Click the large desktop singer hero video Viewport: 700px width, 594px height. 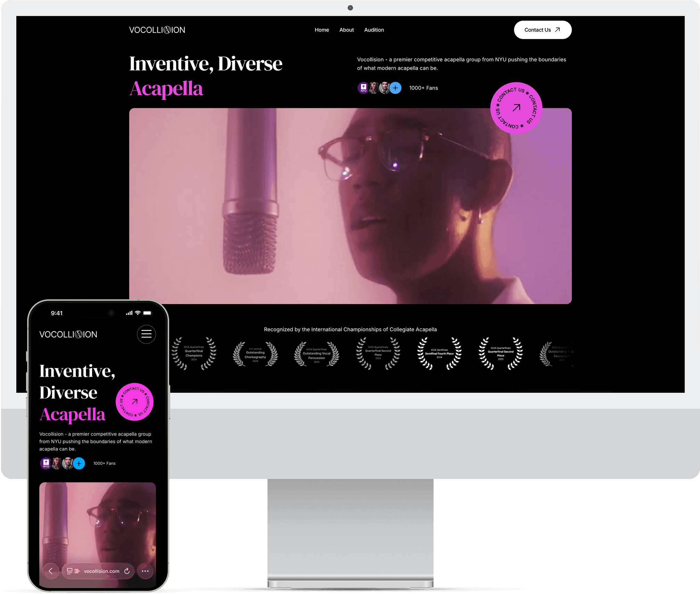point(350,206)
